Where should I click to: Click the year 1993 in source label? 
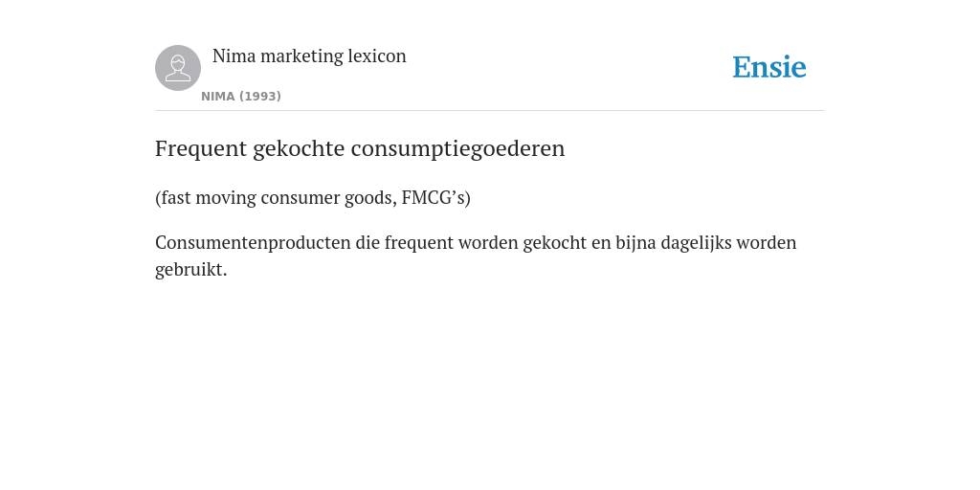pos(260,97)
